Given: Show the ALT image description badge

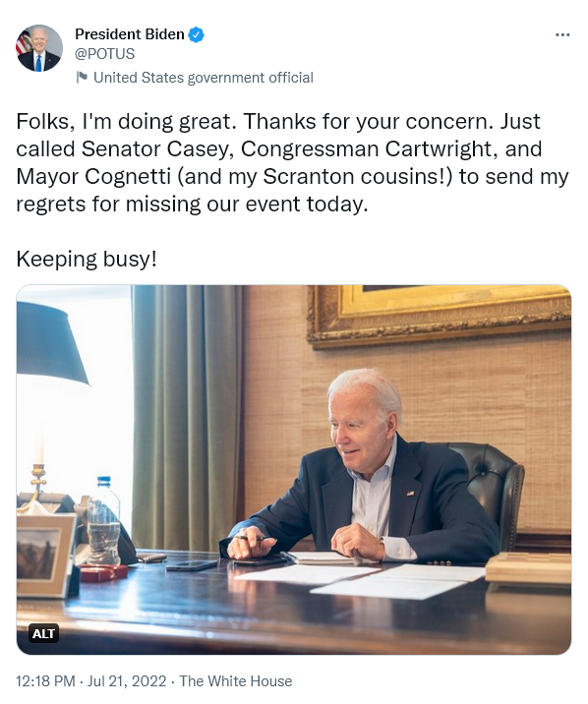Looking at the screenshot, I should pos(43,633).
